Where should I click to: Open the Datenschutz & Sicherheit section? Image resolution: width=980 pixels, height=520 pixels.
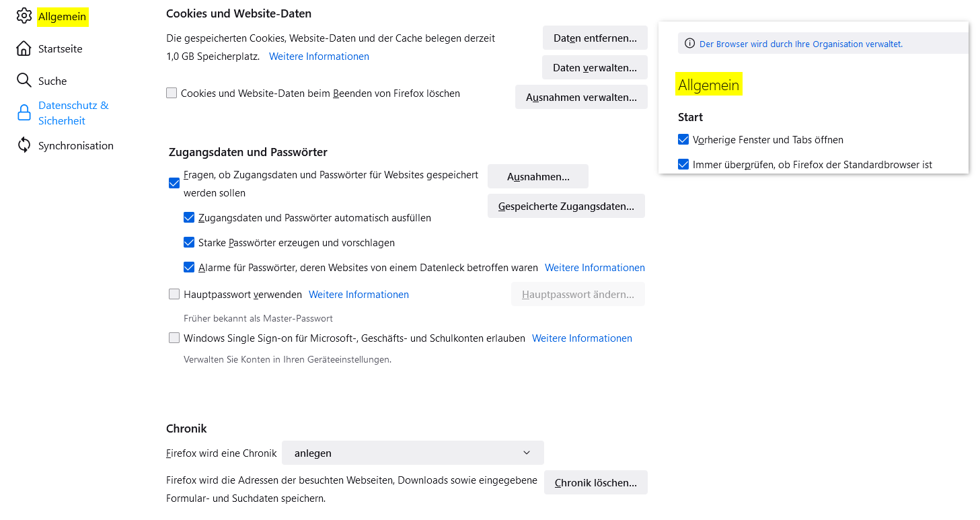(x=73, y=113)
